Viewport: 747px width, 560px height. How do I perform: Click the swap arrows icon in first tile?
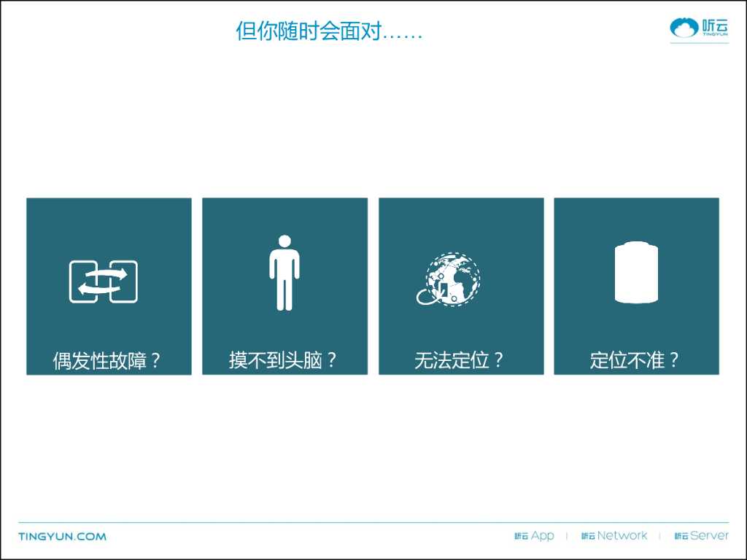tap(104, 281)
